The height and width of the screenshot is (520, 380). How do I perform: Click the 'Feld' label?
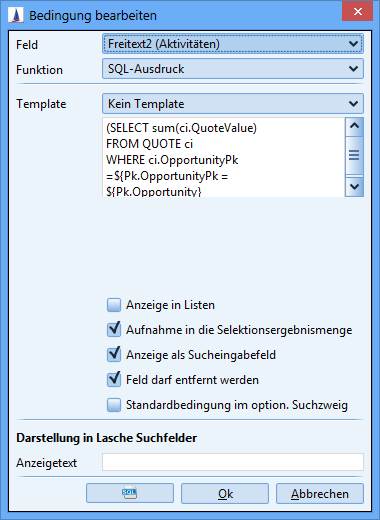coord(27,45)
